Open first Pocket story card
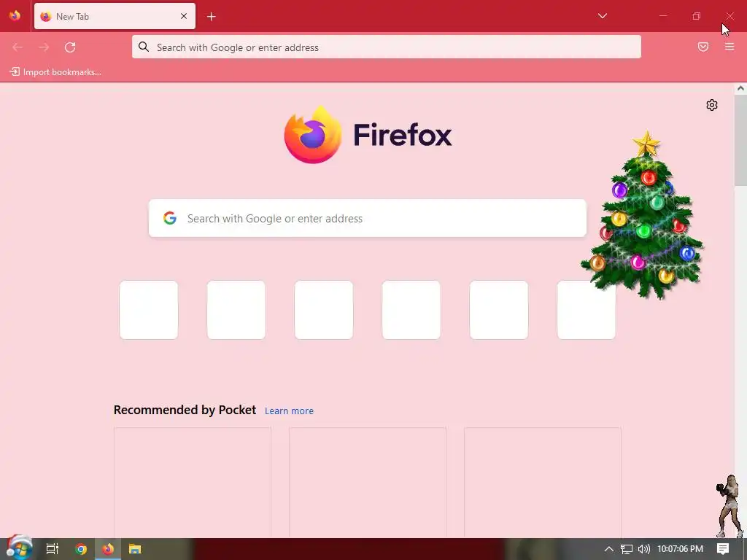The height and width of the screenshot is (560, 747). tap(193, 483)
